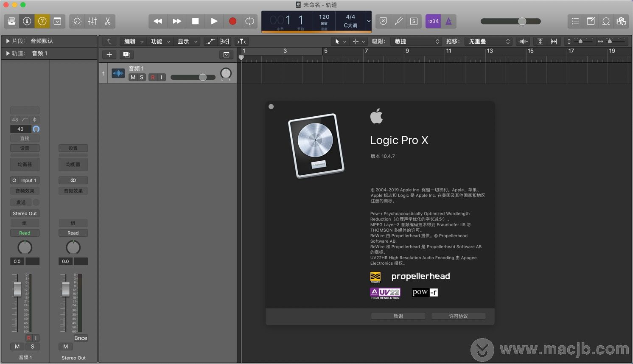Click the 发送 send slot
The width and height of the screenshot is (633, 364).
pos(21,202)
